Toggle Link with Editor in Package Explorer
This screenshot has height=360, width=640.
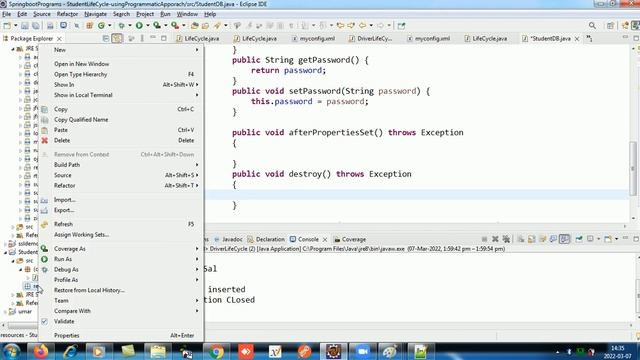pos(117,38)
